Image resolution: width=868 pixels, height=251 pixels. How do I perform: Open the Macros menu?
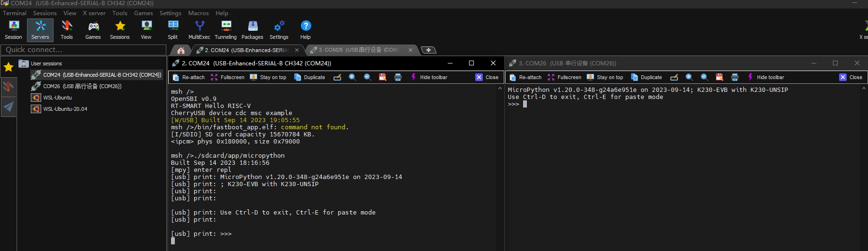click(199, 13)
